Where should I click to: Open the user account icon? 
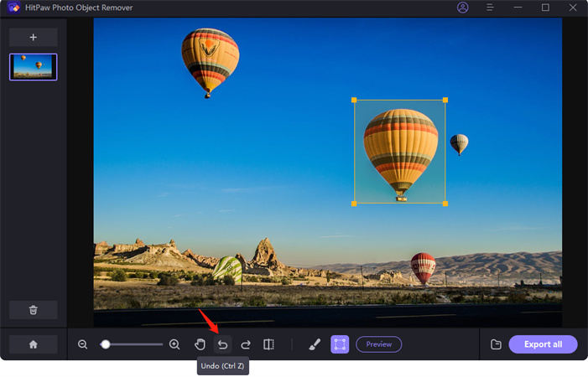463,8
